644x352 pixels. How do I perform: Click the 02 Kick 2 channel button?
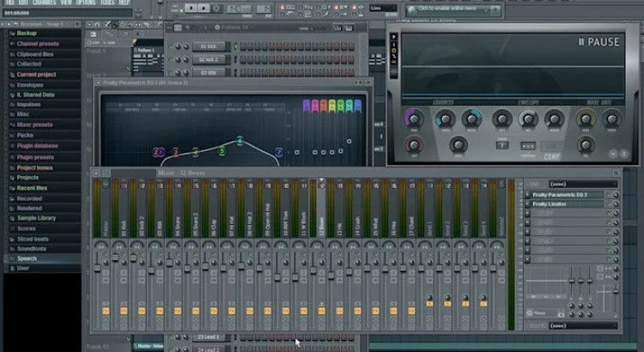[210, 59]
